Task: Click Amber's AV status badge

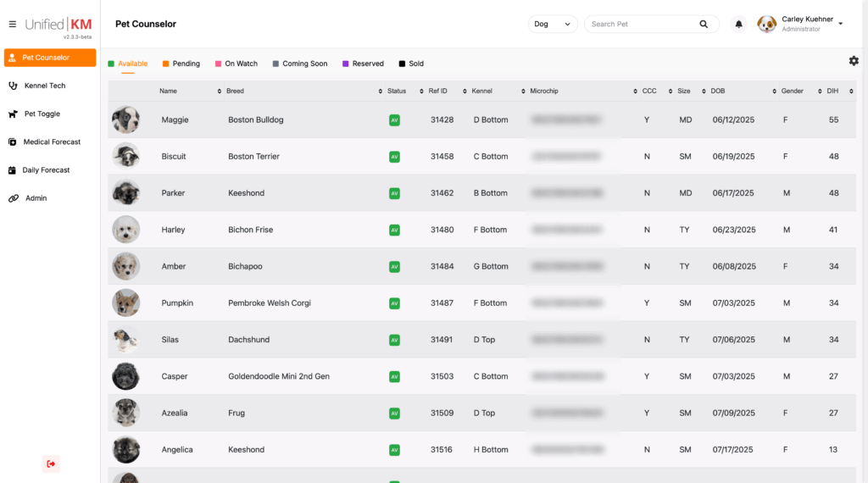Action: tap(394, 267)
